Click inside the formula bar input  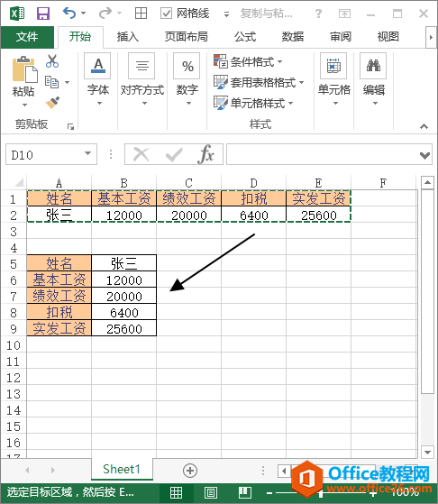tap(322, 154)
